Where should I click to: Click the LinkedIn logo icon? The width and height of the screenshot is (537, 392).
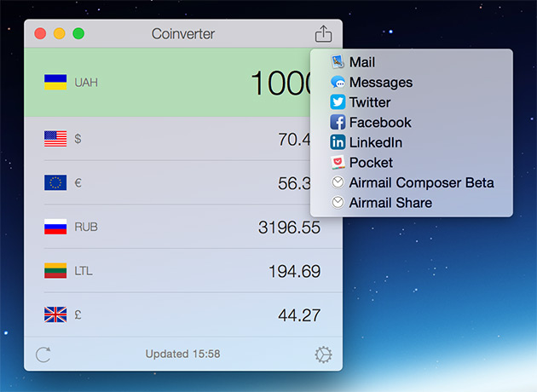pos(338,142)
